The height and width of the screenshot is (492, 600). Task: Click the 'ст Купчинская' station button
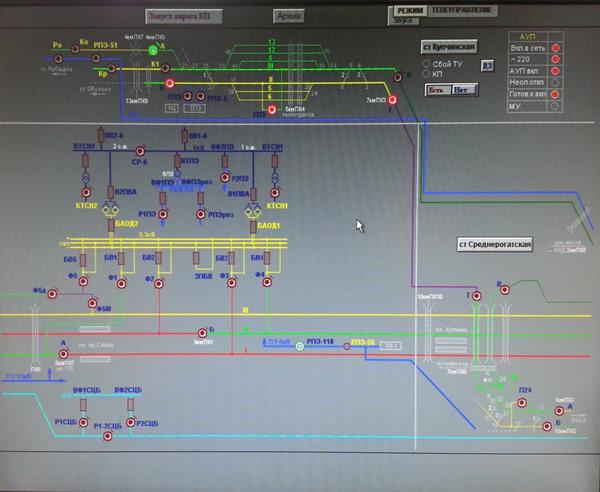[449, 47]
